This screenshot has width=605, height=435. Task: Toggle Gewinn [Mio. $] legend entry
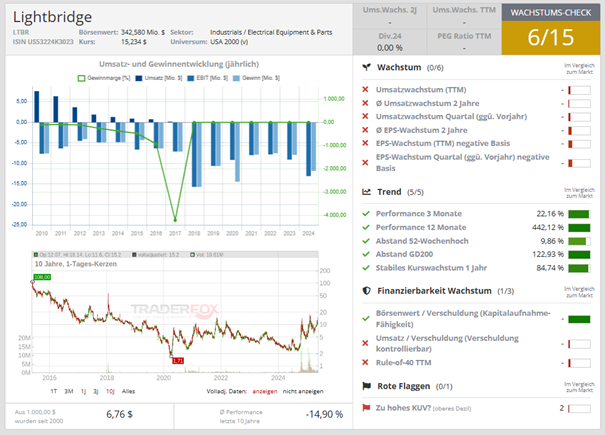click(256, 78)
